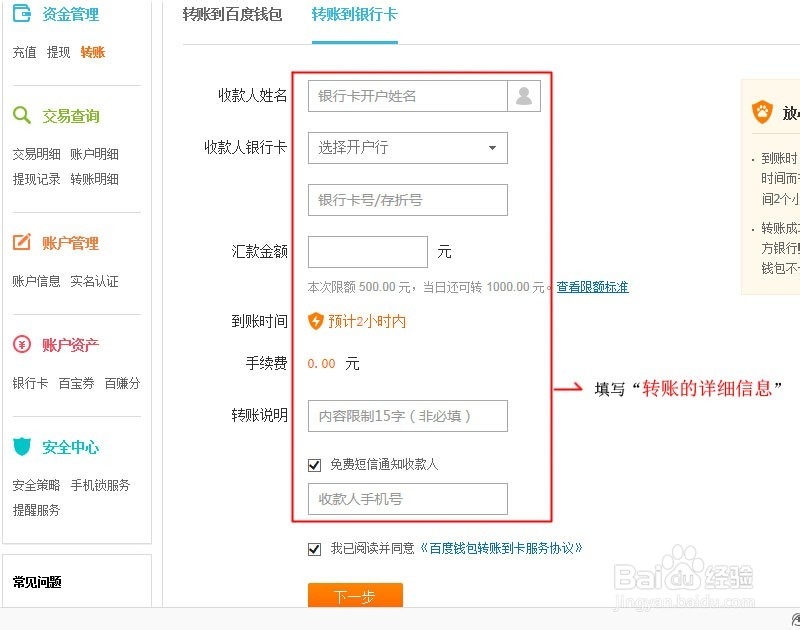Click the 账户资产 yen symbol icon
Screen dimensions: 800x630
click(22, 345)
